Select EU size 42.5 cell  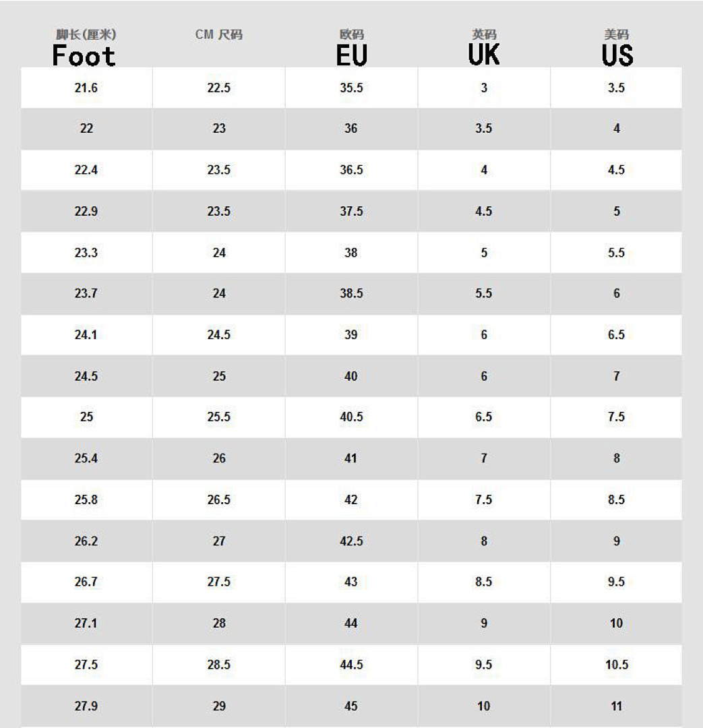[x=352, y=541]
